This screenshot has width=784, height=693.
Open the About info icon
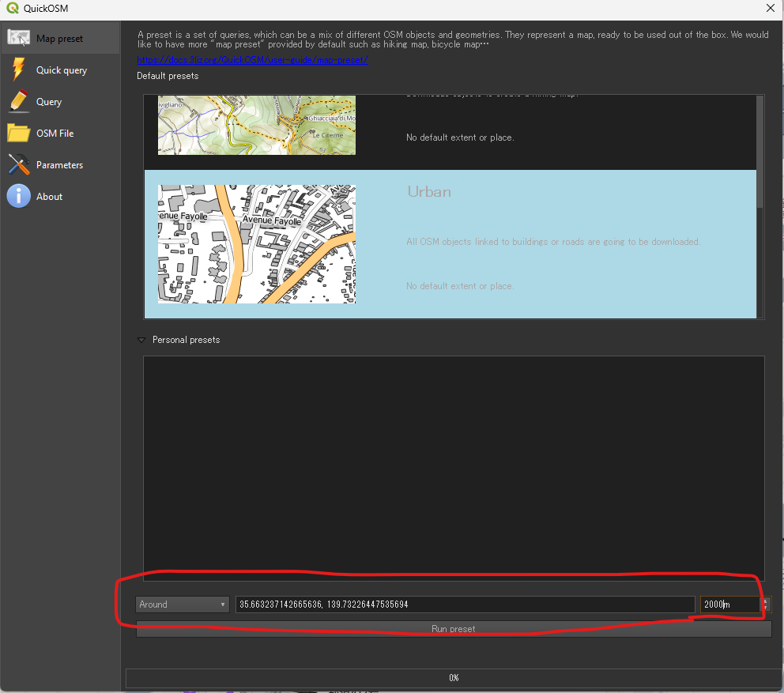(19, 196)
